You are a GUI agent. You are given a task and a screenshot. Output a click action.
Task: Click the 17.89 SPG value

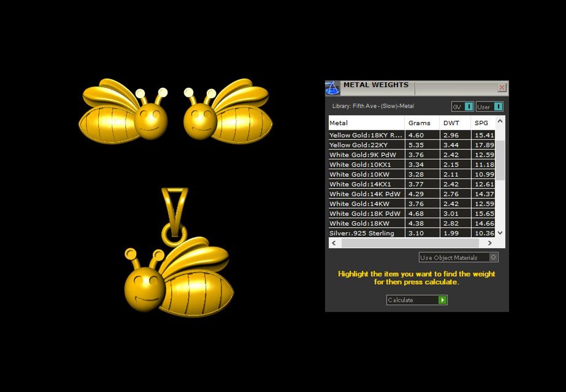484,145
